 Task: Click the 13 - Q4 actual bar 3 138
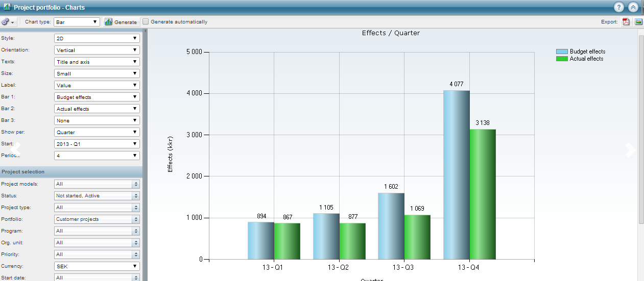pos(483,194)
